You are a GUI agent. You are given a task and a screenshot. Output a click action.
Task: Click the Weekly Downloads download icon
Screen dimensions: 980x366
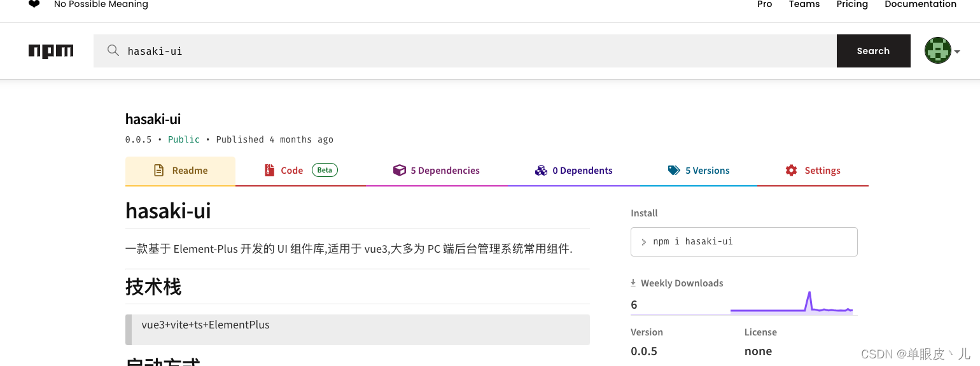coord(633,283)
